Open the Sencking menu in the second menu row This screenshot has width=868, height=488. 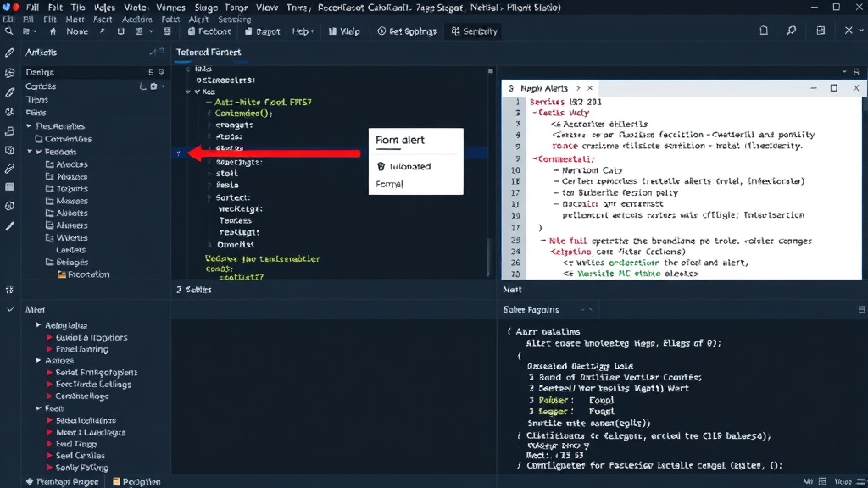pos(234,19)
